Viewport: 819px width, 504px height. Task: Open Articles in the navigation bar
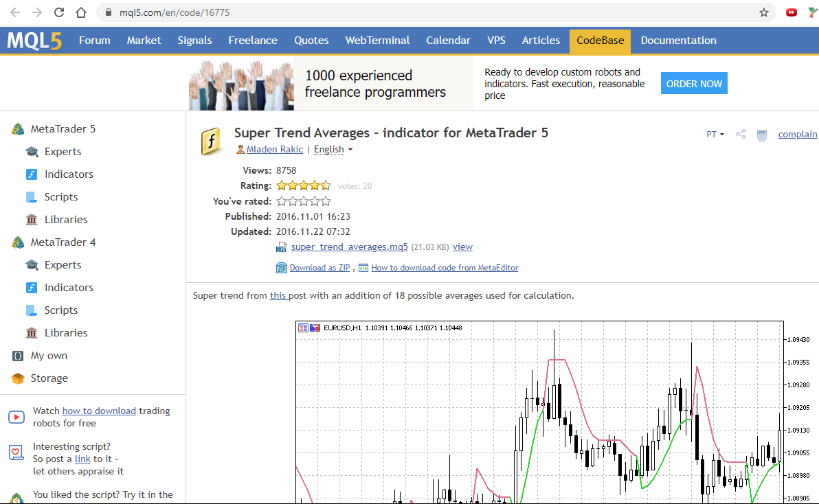[x=541, y=41]
